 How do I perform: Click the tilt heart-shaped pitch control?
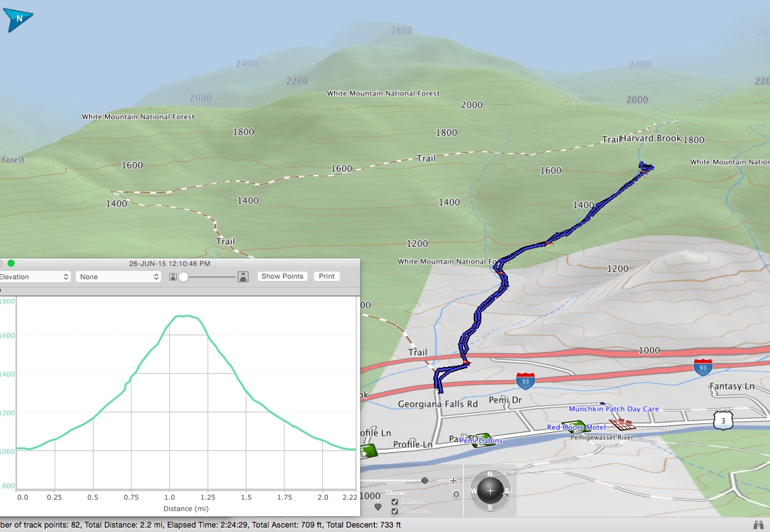[x=378, y=506]
